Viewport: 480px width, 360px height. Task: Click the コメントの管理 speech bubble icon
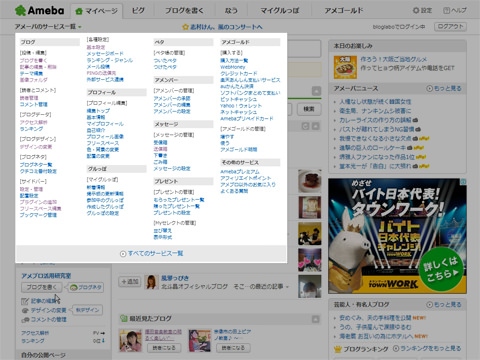tap(25, 320)
